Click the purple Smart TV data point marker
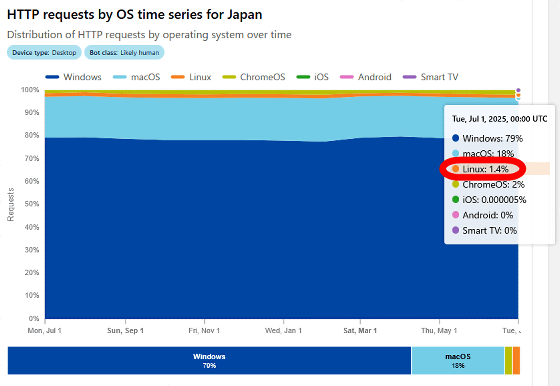This screenshot has width=560, height=386. (x=518, y=90)
